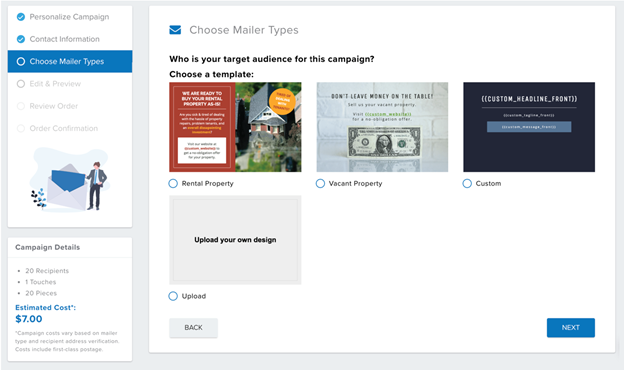Click the checkmark icon next to Contact Information

21,39
